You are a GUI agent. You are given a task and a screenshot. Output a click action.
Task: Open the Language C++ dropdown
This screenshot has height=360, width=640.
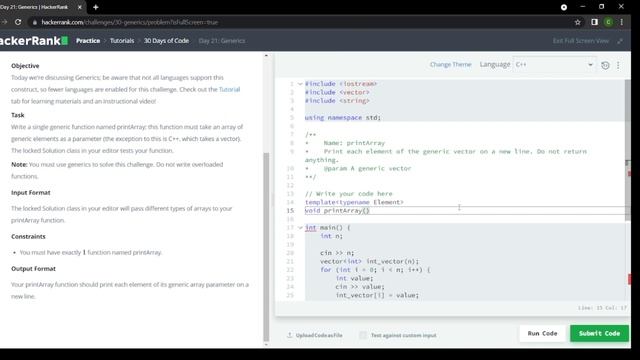pos(554,64)
